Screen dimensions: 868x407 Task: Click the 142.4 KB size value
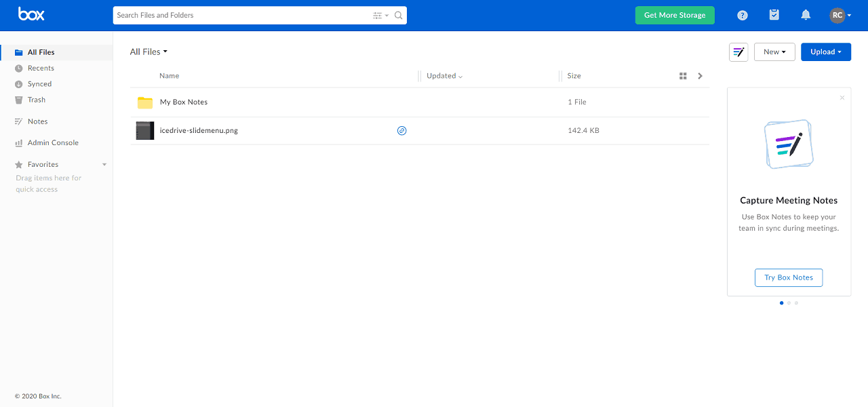(583, 130)
